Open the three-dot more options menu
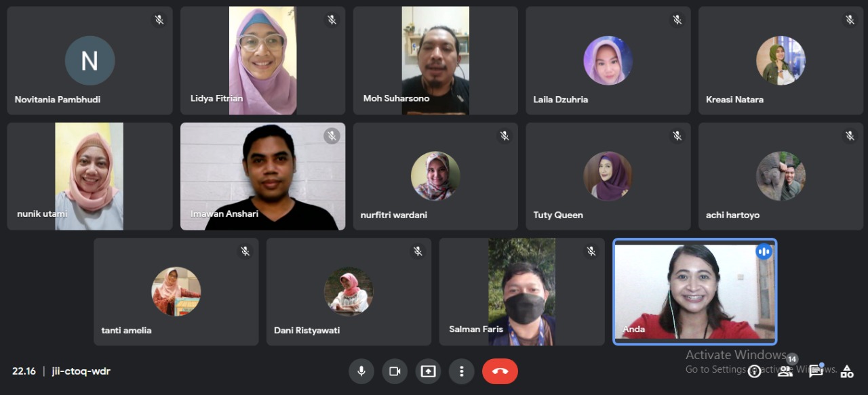Image resolution: width=868 pixels, height=395 pixels. pyautogui.click(x=461, y=371)
